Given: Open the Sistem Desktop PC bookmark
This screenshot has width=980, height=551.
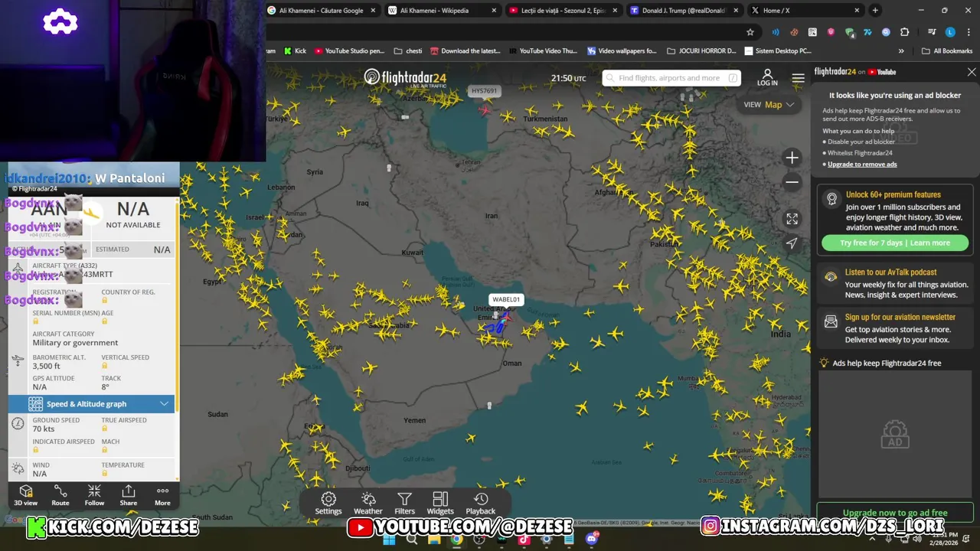Looking at the screenshot, I should coord(778,51).
